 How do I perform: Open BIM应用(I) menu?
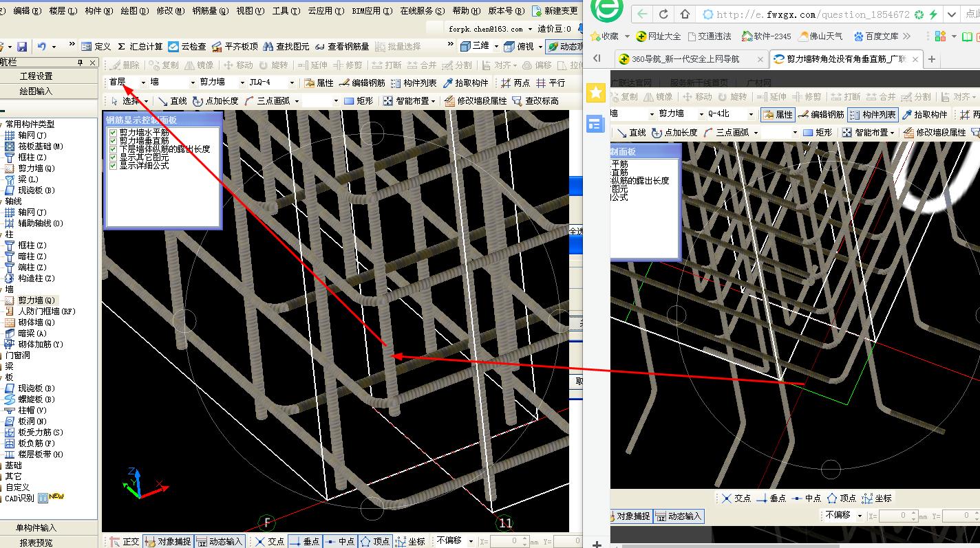pyautogui.click(x=372, y=11)
